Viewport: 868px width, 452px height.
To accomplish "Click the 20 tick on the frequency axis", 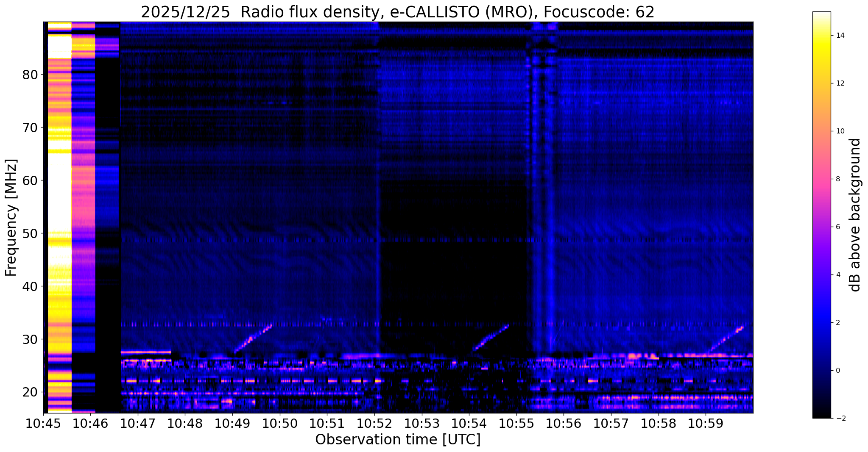I will (30, 392).
